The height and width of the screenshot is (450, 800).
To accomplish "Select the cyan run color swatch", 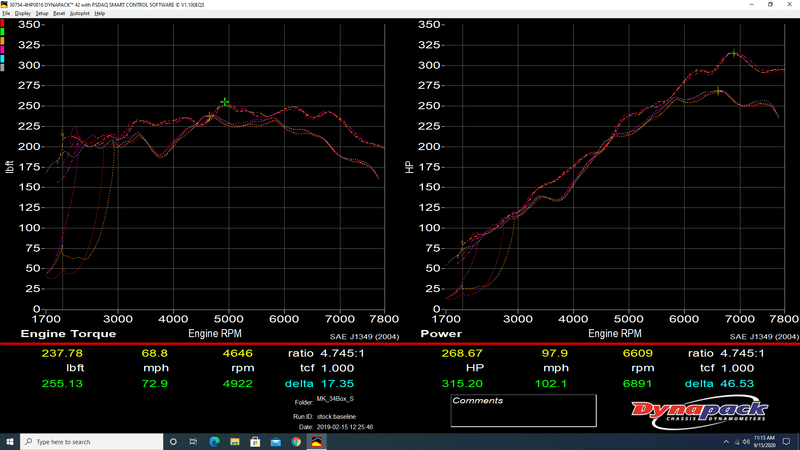I will click(x=3, y=58).
